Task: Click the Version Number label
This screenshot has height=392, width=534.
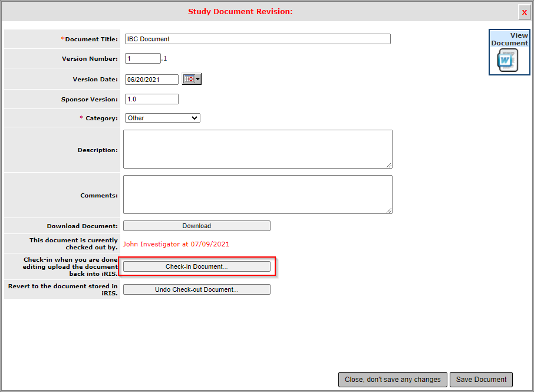Action: point(90,58)
